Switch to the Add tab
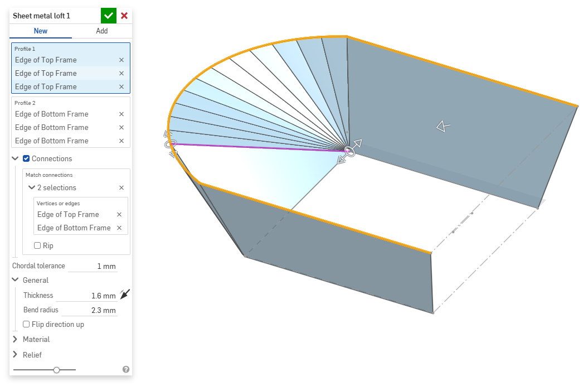Viewport: 588px width, 386px height. (101, 31)
